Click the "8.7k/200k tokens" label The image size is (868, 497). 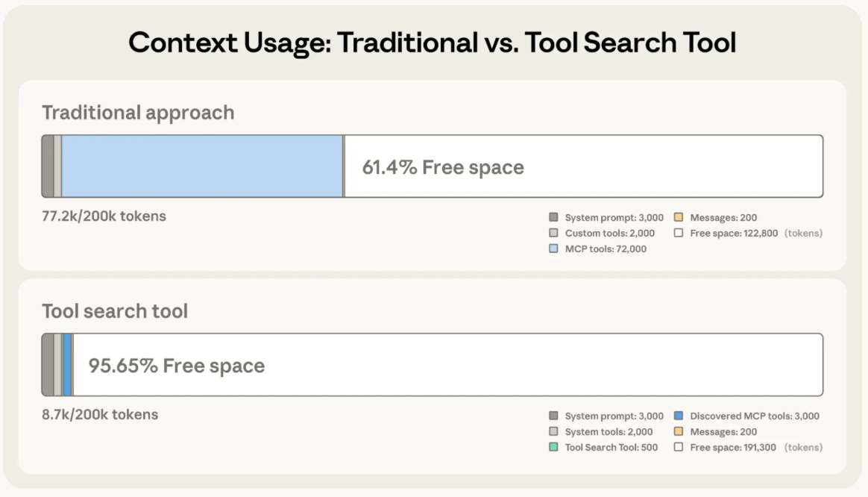pyautogui.click(x=100, y=415)
